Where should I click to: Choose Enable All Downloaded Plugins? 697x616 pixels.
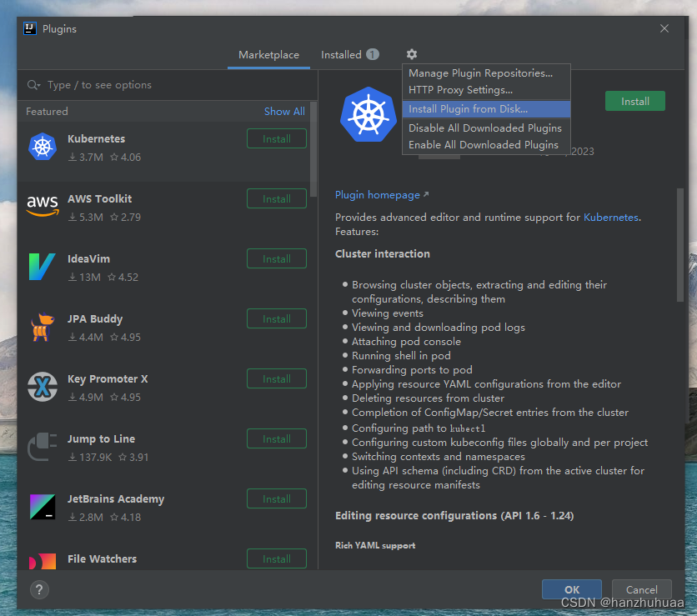tap(486, 145)
